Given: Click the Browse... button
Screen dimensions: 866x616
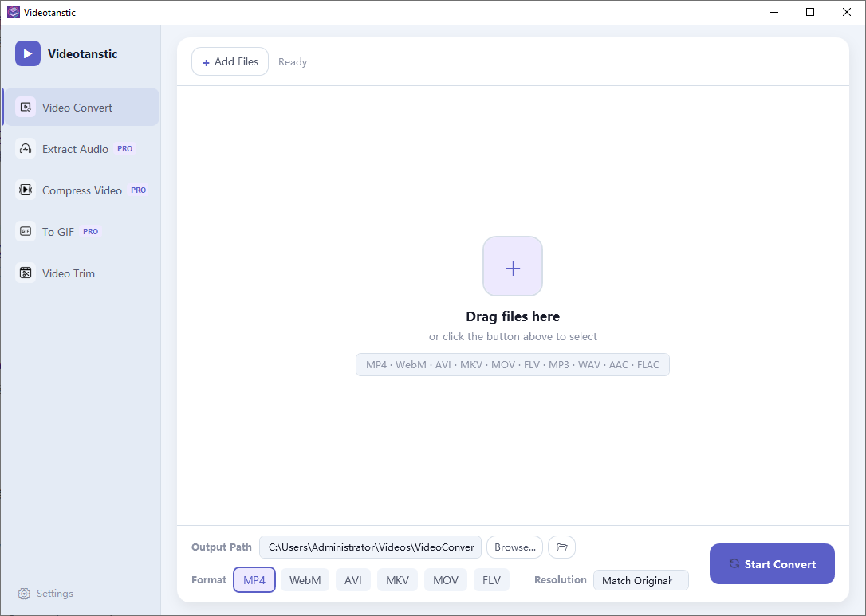Looking at the screenshot, I should coord(515,547).
